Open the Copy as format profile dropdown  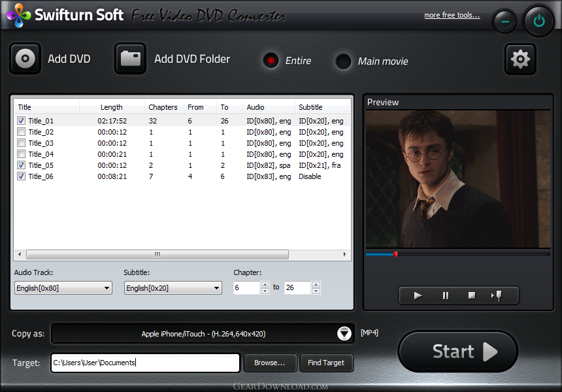344,334
